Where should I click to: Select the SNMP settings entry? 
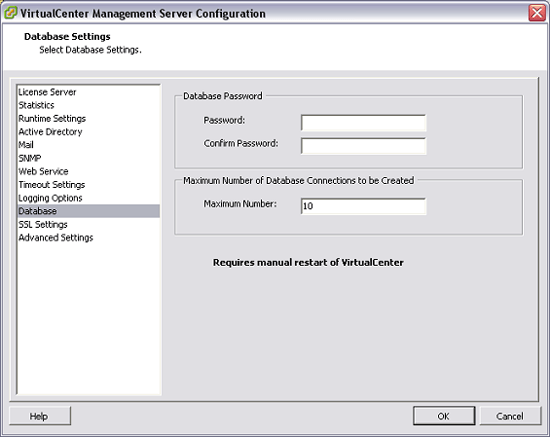point(30,158)
